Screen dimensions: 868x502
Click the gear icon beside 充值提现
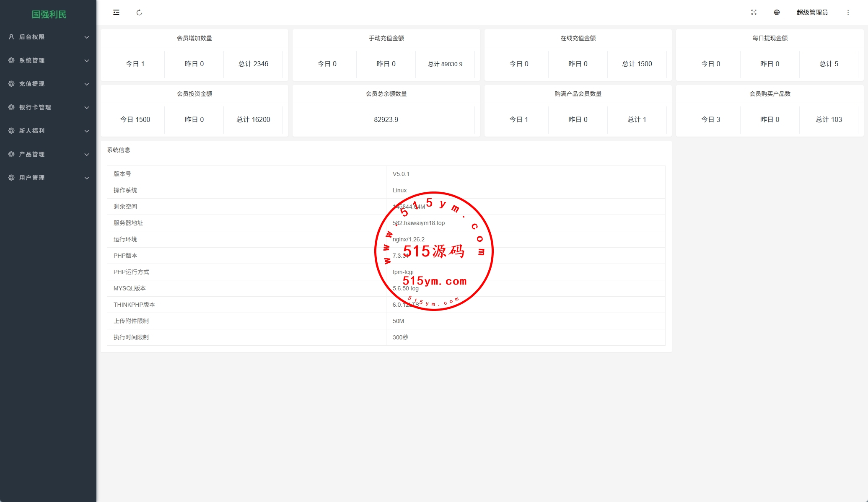[x=11, y=84]
